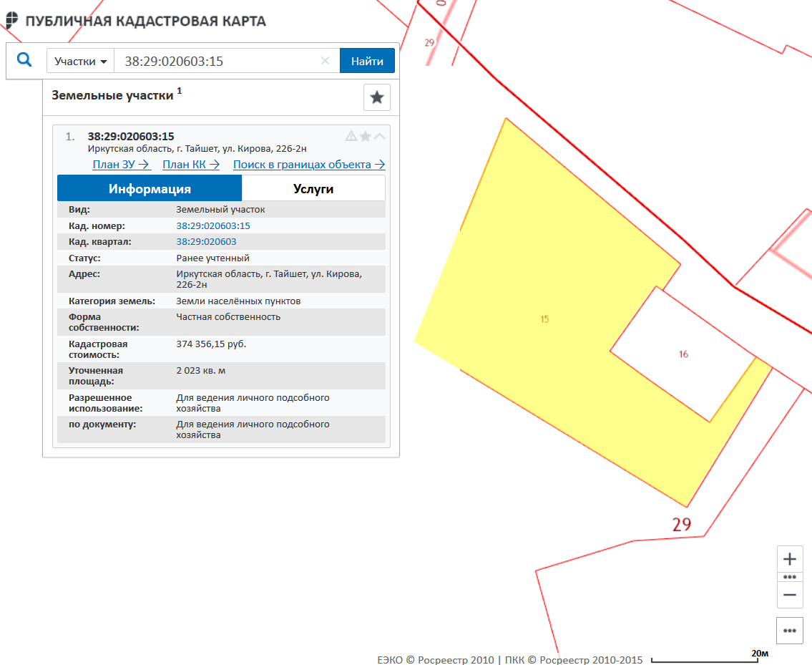Click cadastral number link 38:29:020603:15
Screen dimensions: 812x665
[x=213, y=226]
